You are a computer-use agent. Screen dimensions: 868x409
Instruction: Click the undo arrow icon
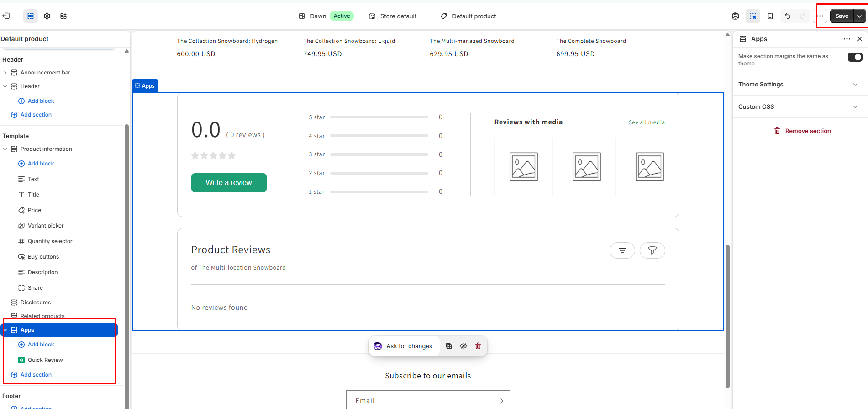click(788, 16)
